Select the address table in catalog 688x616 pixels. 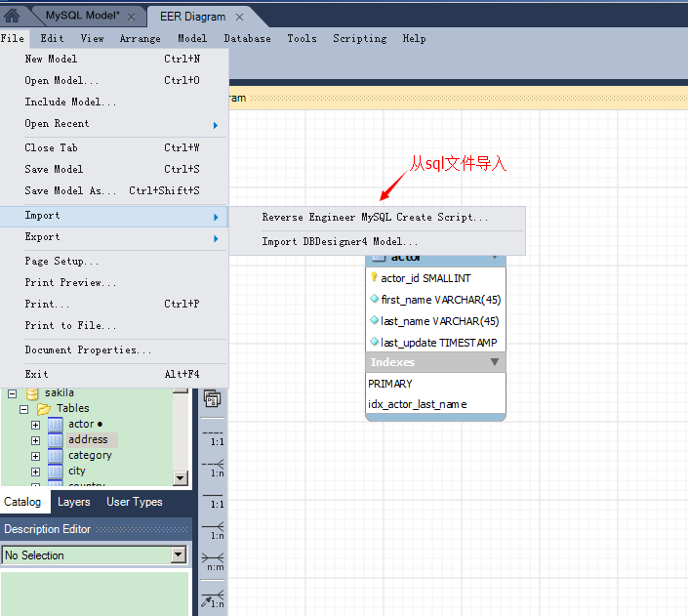[x=88, y=439]
